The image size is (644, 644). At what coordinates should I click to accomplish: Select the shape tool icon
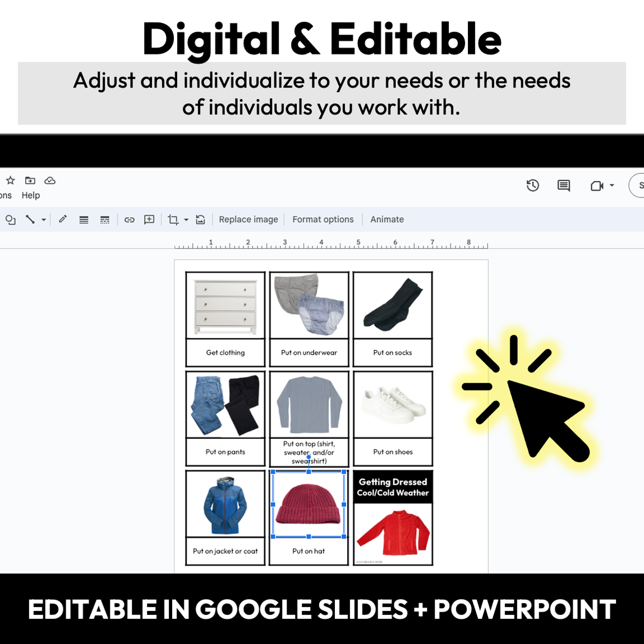[x=10, y=220]
